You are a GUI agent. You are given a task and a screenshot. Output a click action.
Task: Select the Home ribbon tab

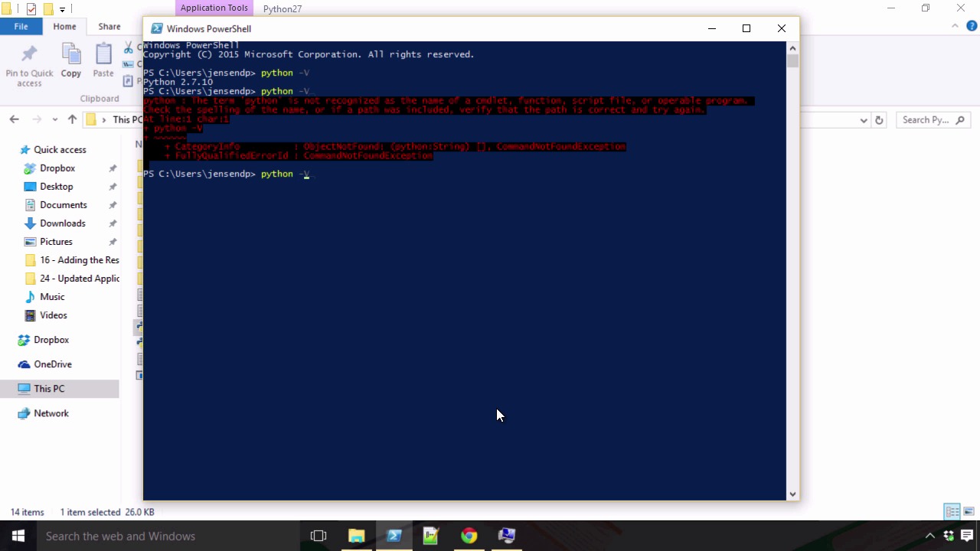(x=64, y=26)
